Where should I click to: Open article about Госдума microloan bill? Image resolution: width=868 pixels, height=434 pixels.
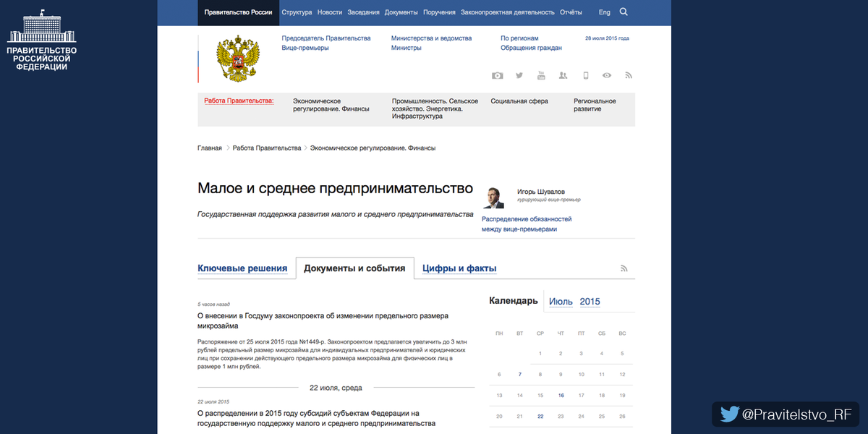click(x=323, y=320)
